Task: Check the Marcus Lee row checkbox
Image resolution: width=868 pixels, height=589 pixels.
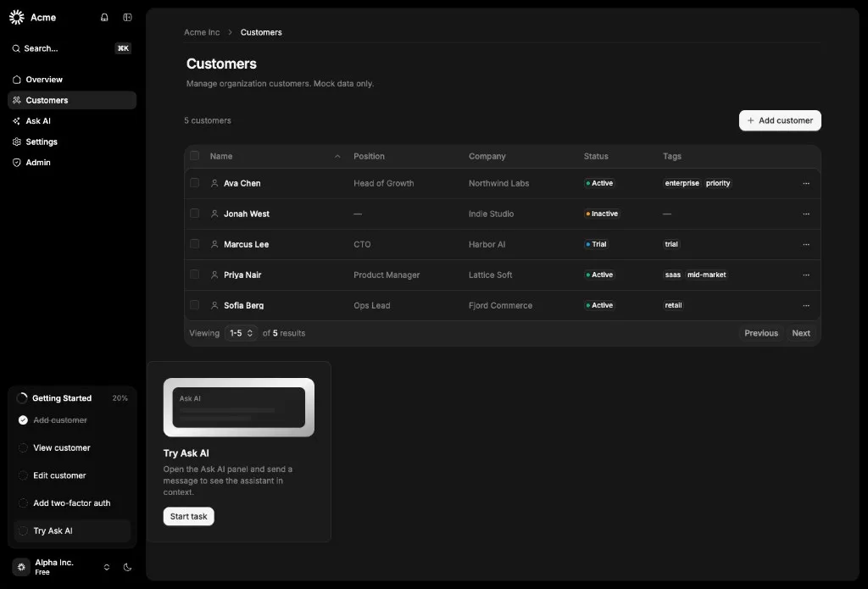Action: pyautogui.click(x=194, y=243)
